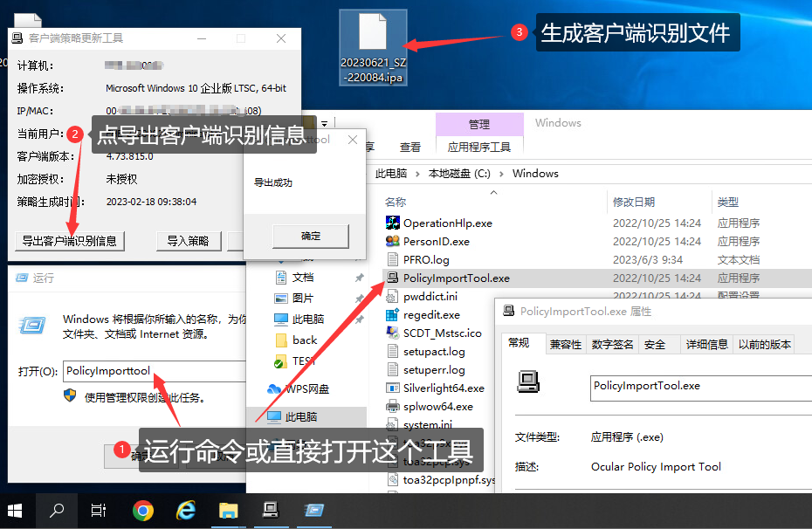Switch to Run dialog taskbar icon
The height and width of the screenshot is (529, 812).
(x=313, y=511)
